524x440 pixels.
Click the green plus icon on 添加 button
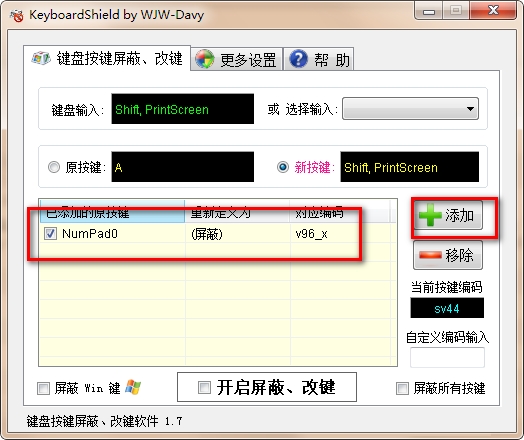(x=430, y=215)
